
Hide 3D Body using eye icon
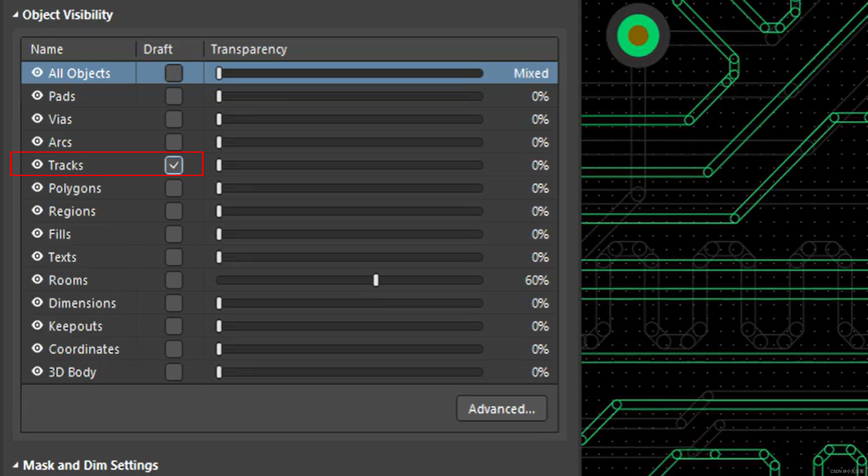37,371
